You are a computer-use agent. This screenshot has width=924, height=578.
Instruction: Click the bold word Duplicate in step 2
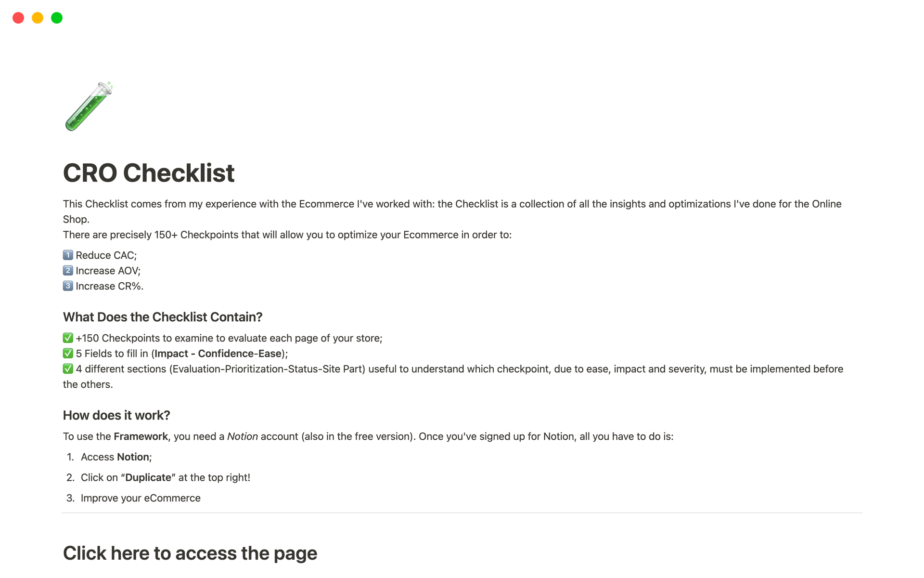148,477
